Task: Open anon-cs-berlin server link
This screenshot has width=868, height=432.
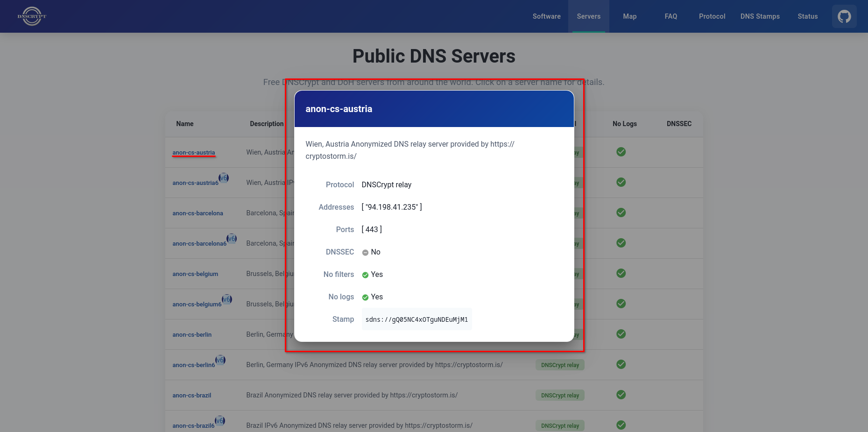Action: [x=192, y=335]
